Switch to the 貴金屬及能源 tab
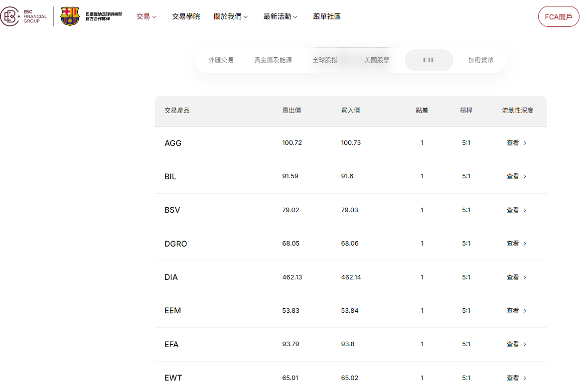Viewport: 580px width, 392px height. pos(273,60)
